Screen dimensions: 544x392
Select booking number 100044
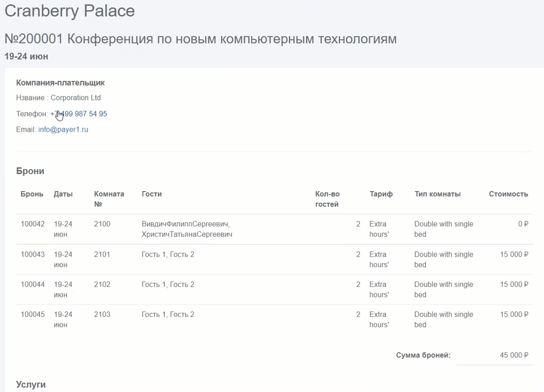(33, 285)
